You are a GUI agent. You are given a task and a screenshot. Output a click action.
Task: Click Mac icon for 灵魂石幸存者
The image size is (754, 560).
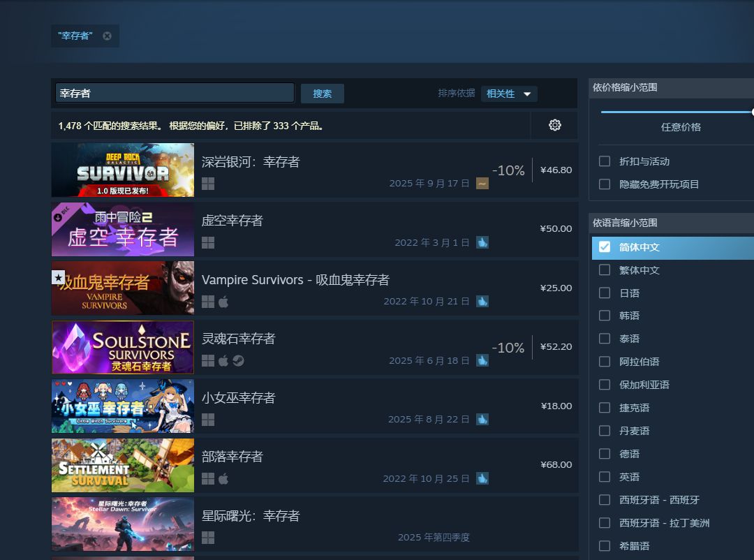coord(223,361)
